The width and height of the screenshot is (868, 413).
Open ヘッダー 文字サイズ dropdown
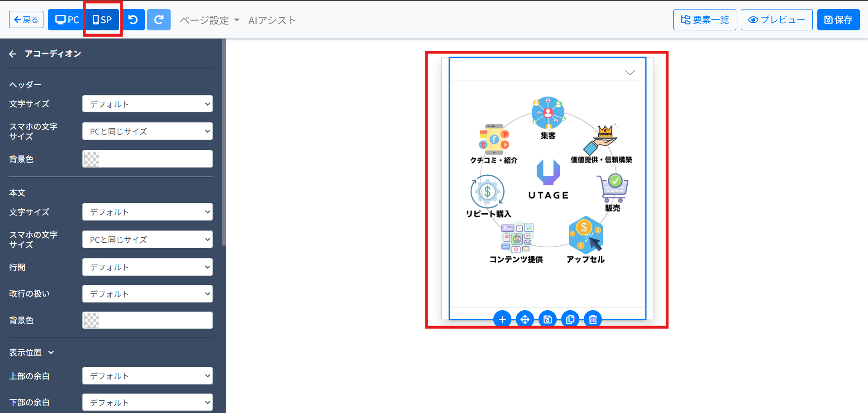click(148, 104)
